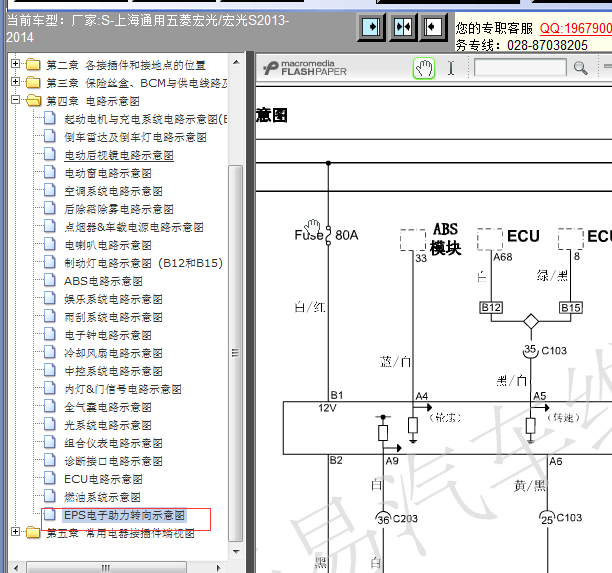Viewport: 612px width, 573px height.
Task: Open ECU电路示意图 document
Action: (x=103, y=479)
